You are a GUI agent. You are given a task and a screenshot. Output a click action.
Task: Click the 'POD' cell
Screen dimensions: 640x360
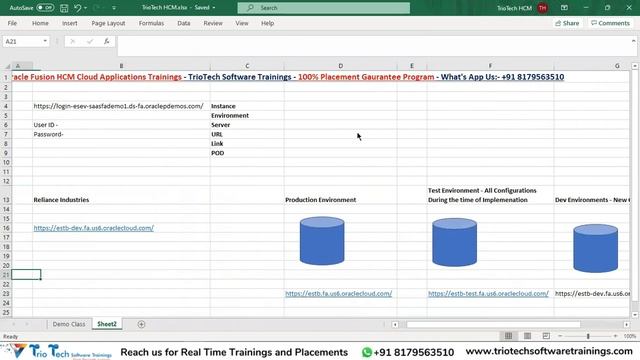point(218,153)
